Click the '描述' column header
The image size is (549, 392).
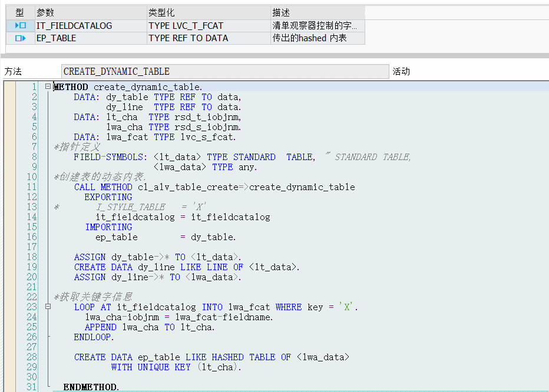coord(318,13)
